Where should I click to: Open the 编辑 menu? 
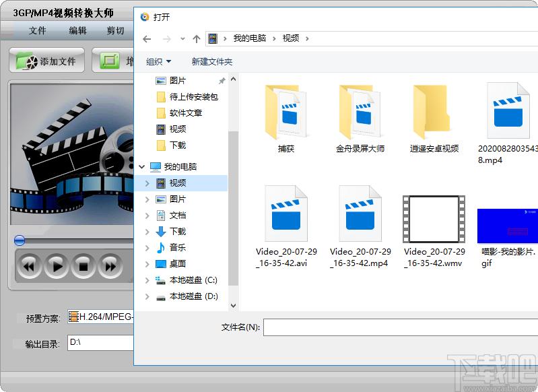pyautogui.click(x=77, y=30)
